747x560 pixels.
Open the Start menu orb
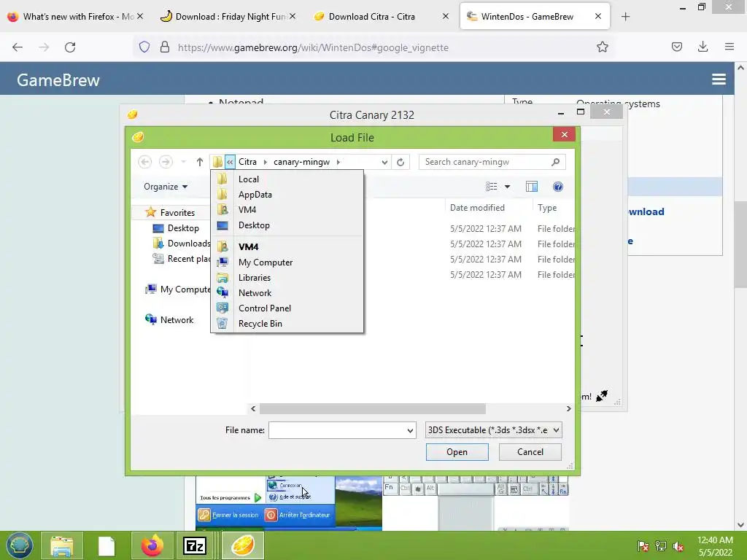click(19, 545)
